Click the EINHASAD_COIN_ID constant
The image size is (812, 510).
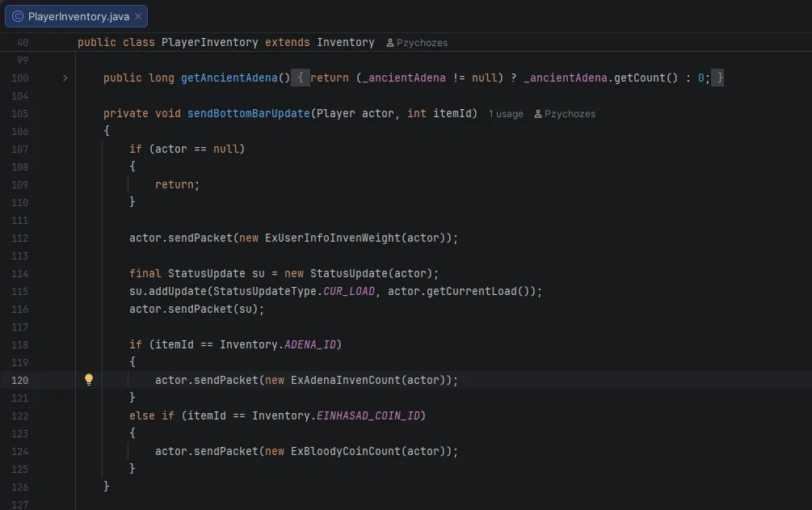(x=368, y=415)
